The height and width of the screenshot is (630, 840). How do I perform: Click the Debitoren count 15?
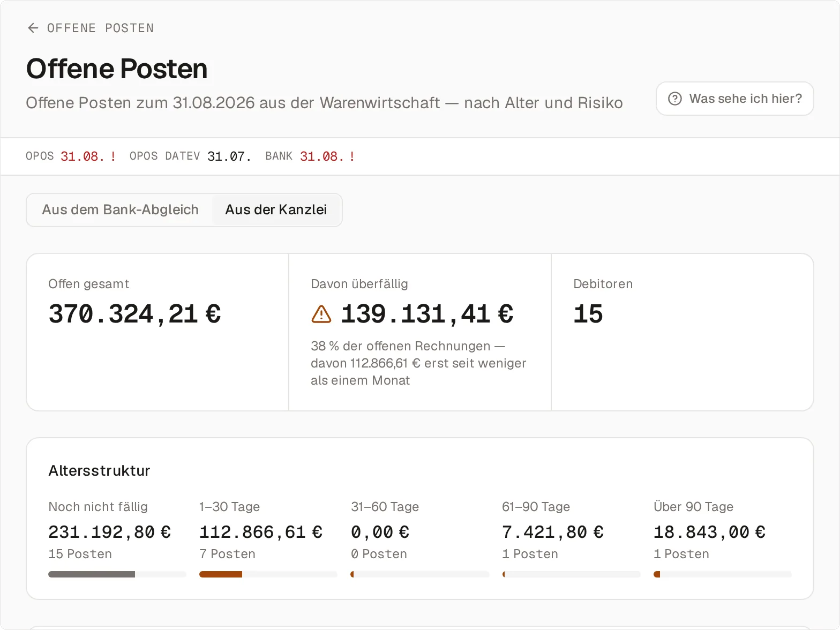pyautogui.click(x=588, y=314)
